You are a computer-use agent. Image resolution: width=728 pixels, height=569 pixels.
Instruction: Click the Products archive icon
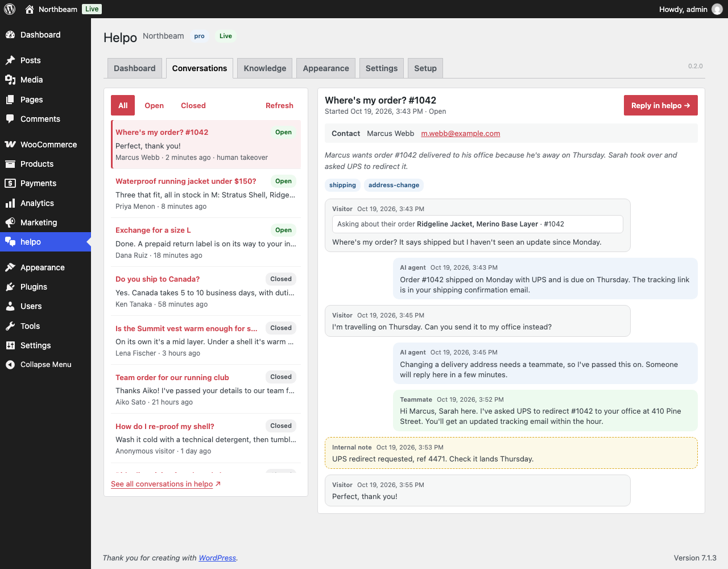10,164
